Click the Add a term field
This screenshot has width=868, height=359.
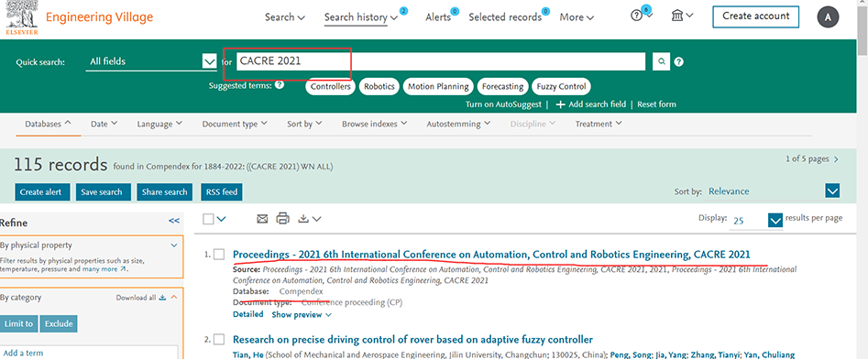(89, 353)
